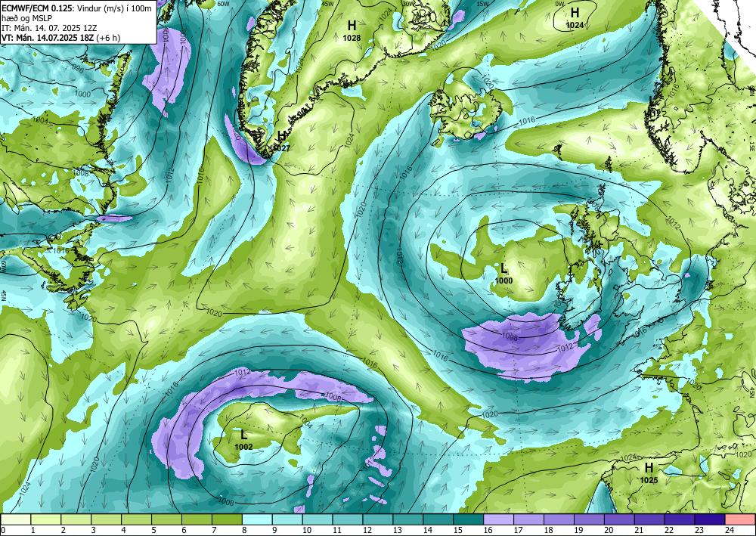Click the L 1000 low-pressure marker west of Ireland

(x=503, y=274)
